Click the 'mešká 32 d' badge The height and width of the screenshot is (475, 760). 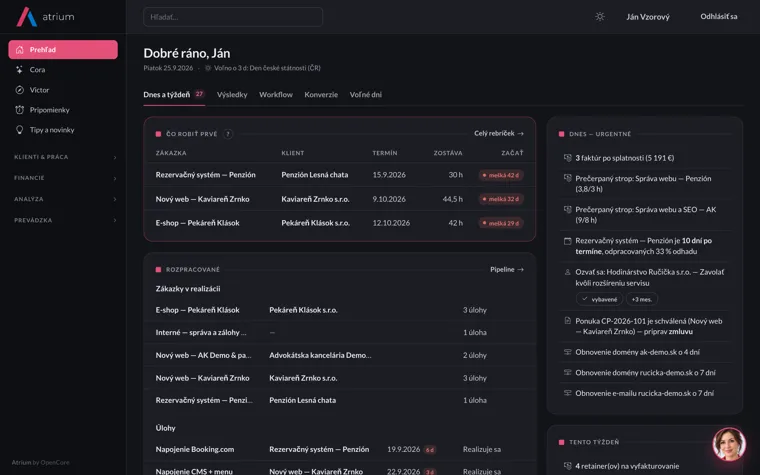[x=501, y=199]
